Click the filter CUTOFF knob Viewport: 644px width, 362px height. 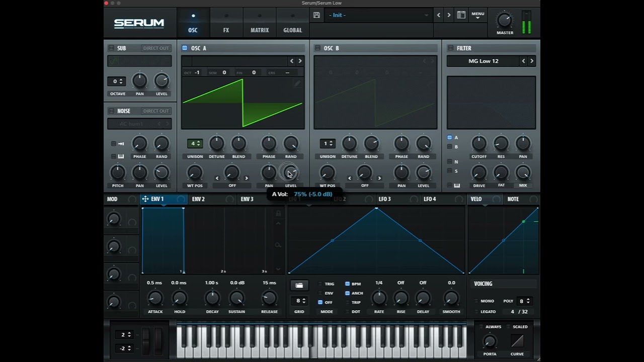point(478,144)
